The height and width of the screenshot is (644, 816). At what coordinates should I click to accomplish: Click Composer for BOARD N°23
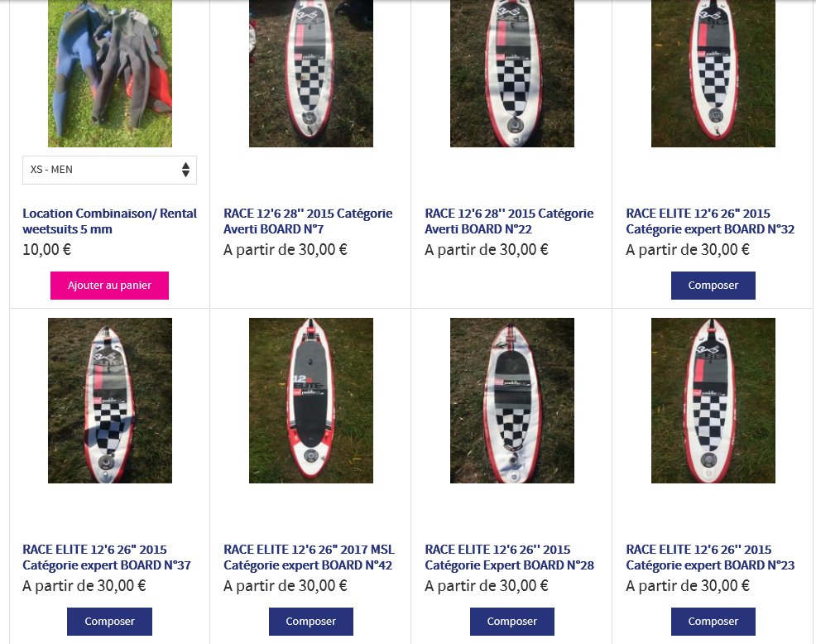(713, 622)
